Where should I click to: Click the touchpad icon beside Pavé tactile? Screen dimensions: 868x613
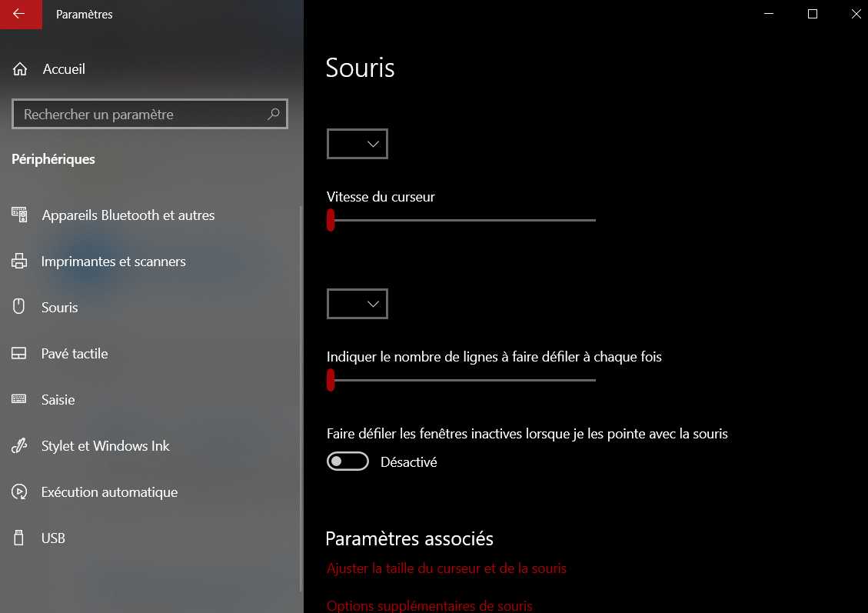(x=18, y=353)
